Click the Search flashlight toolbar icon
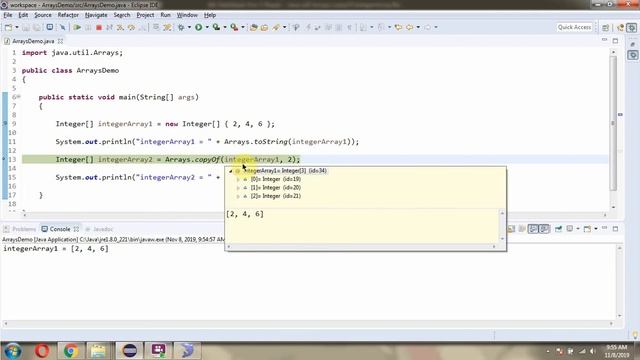Viewport: 640px width, 360px height. (276, 27)
